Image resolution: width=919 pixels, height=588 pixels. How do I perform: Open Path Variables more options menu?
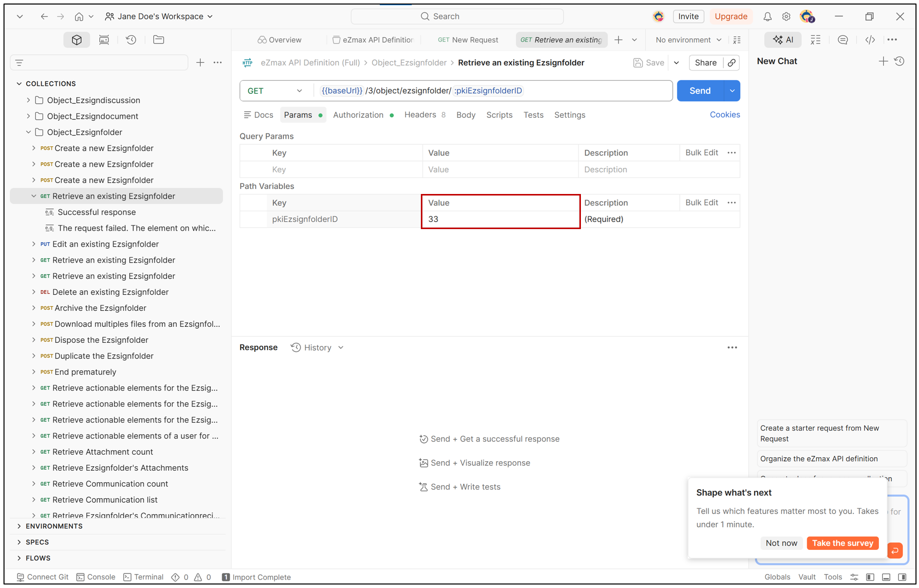[x=732, y=203]
